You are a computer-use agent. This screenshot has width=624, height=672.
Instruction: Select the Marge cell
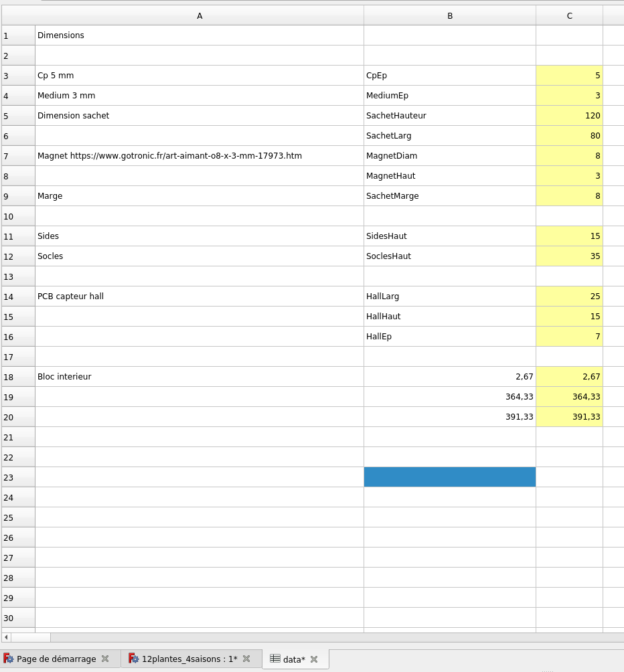pyautogui.click(x=200, y=196)
